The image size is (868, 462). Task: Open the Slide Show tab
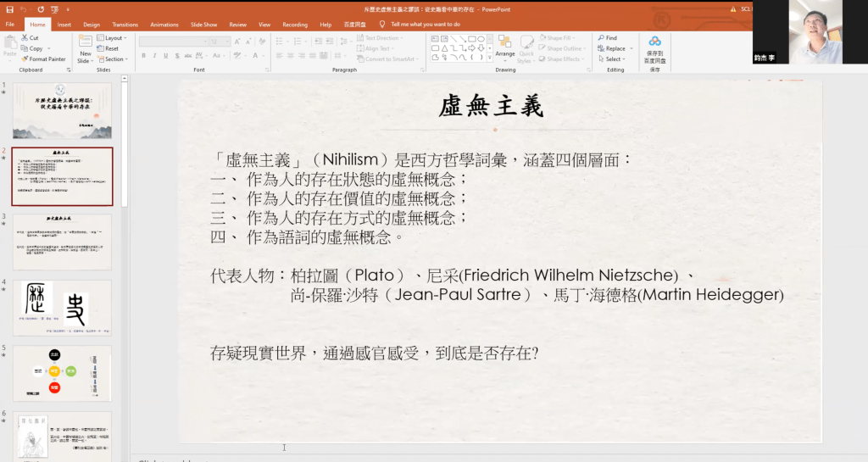click(x=204, y=25)
